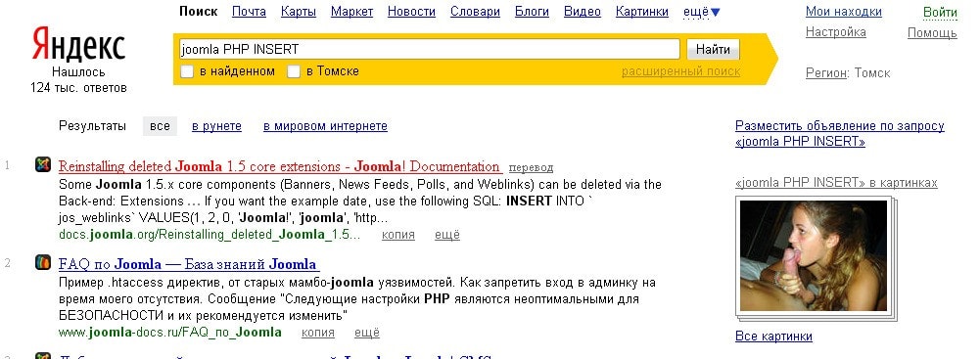Focus the search query input field
Viewport: 980px width, 359px height.
pos(429,49)
